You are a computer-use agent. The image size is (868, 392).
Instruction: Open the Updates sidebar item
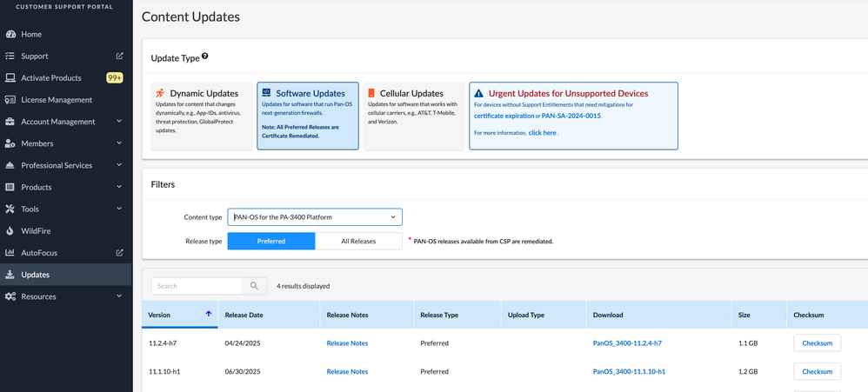coord(66,275)
